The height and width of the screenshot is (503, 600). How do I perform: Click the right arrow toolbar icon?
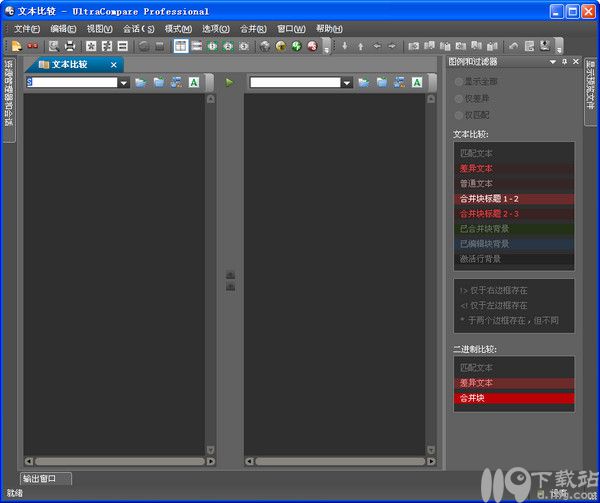[392, 46]
